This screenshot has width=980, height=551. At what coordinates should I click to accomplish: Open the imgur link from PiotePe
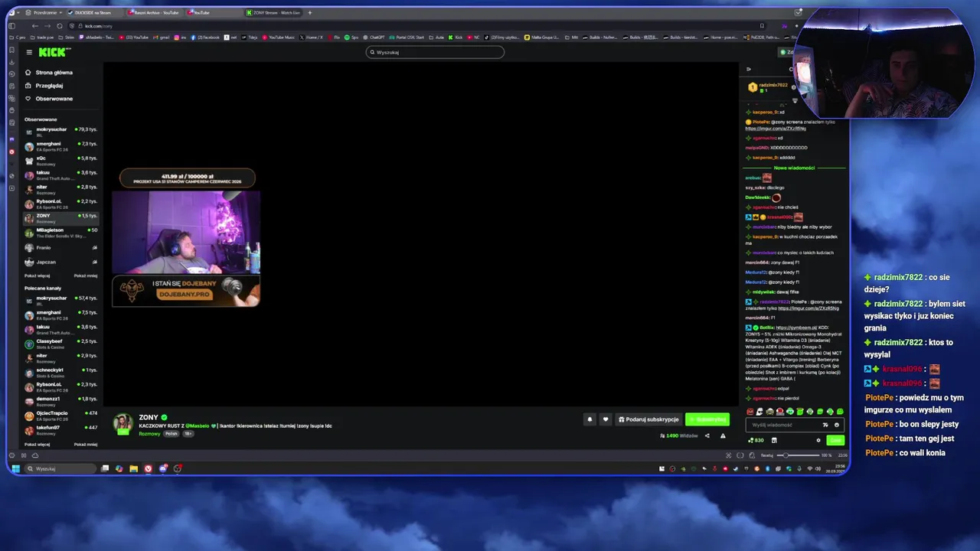pyautogui.click(x=776, y=129)
